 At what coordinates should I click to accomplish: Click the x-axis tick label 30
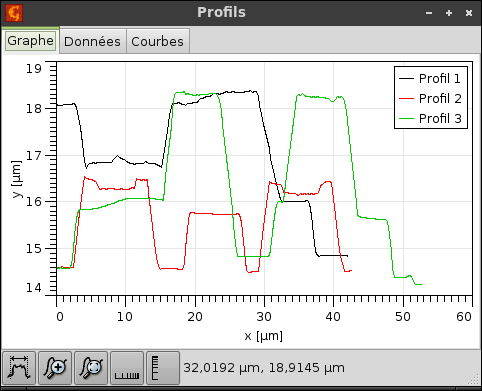(264, 317)
